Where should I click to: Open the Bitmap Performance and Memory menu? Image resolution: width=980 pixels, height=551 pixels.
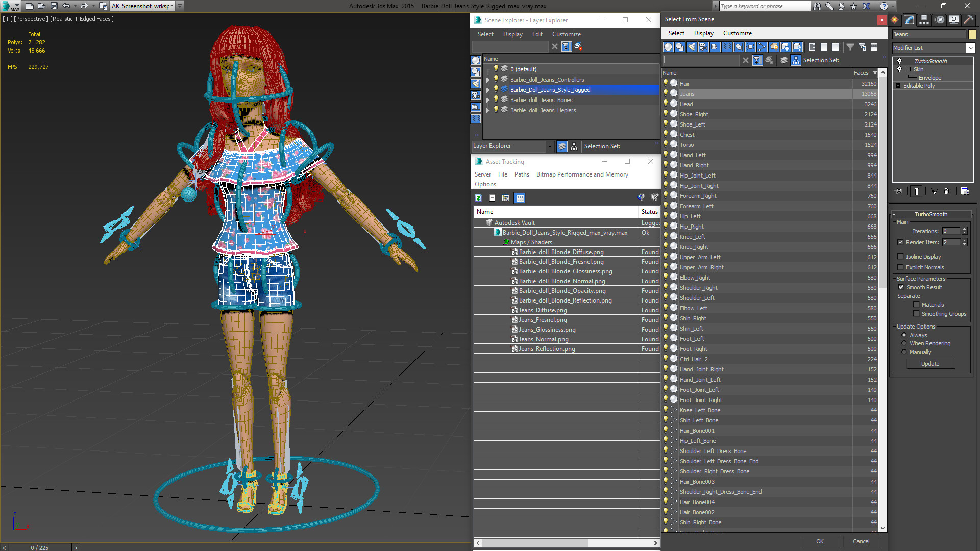point(582,174)
